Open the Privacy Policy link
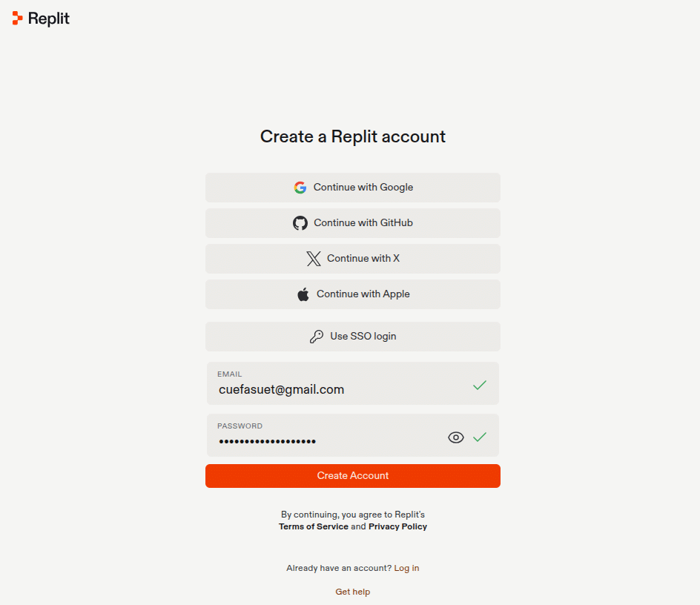Viewport: 700px width, 605px height. (x=397, y=526)
